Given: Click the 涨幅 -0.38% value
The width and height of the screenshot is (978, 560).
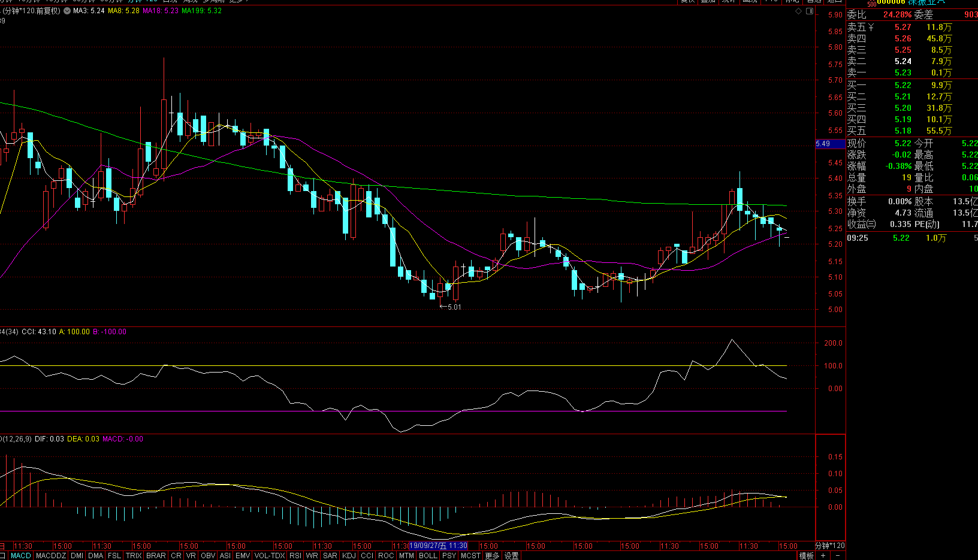Looking at the screenshot, I should 898,166.
